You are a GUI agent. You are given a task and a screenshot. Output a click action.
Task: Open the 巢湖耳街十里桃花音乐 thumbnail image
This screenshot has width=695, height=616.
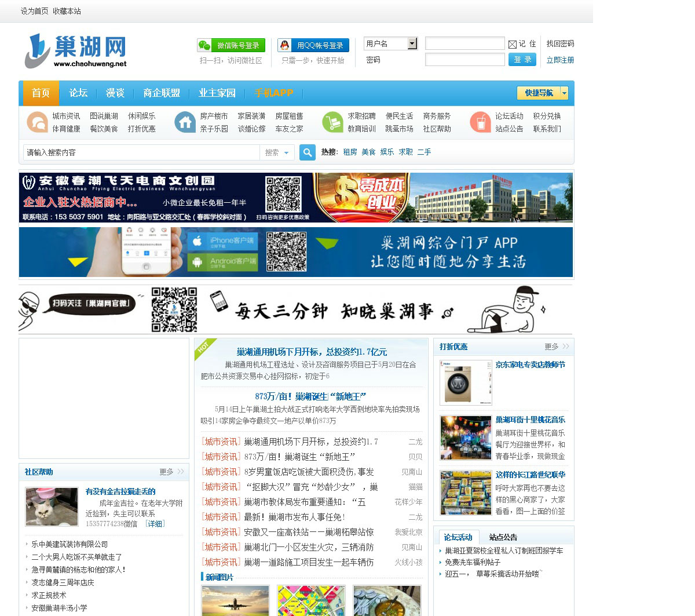coord(466,438)
